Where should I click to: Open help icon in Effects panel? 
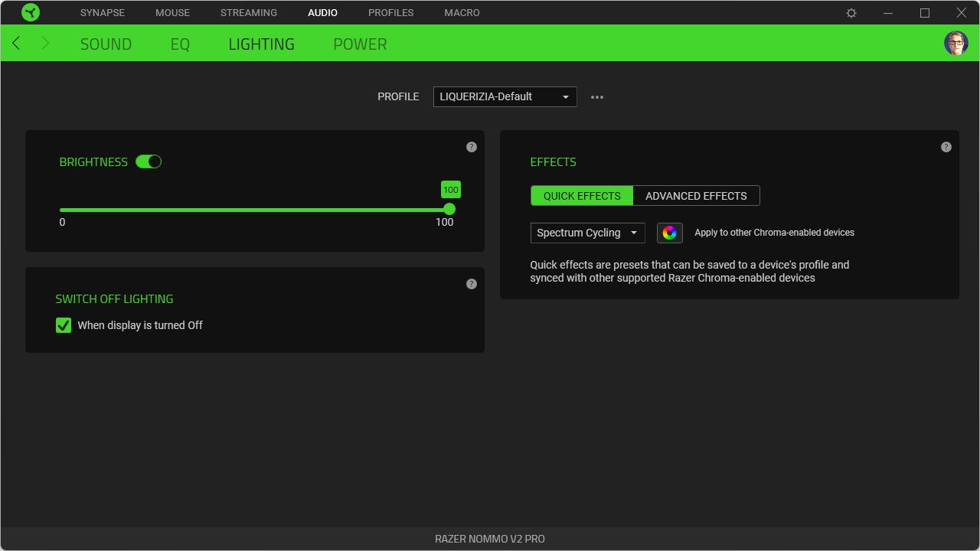point(946,147)
